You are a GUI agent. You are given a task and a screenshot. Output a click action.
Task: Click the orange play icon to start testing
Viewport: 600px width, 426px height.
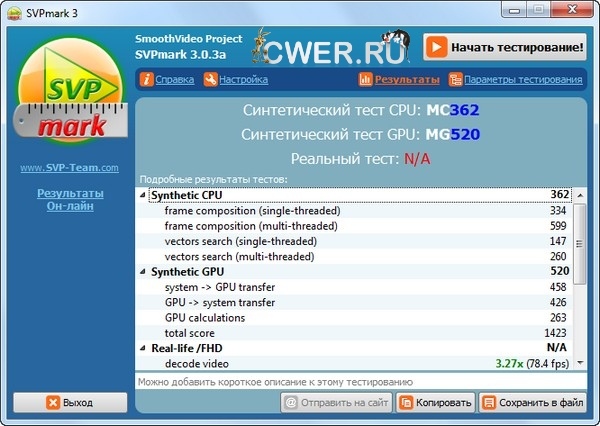(x=436, y=47)
